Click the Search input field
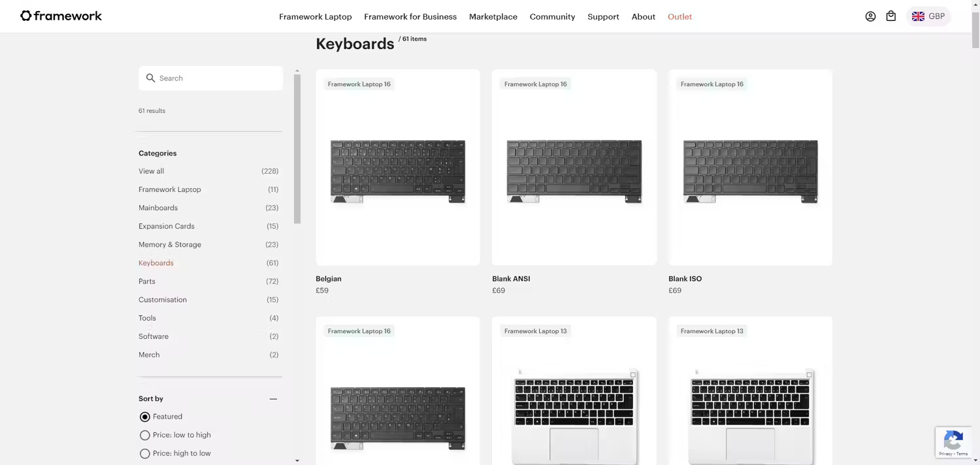 pos(210,78)
